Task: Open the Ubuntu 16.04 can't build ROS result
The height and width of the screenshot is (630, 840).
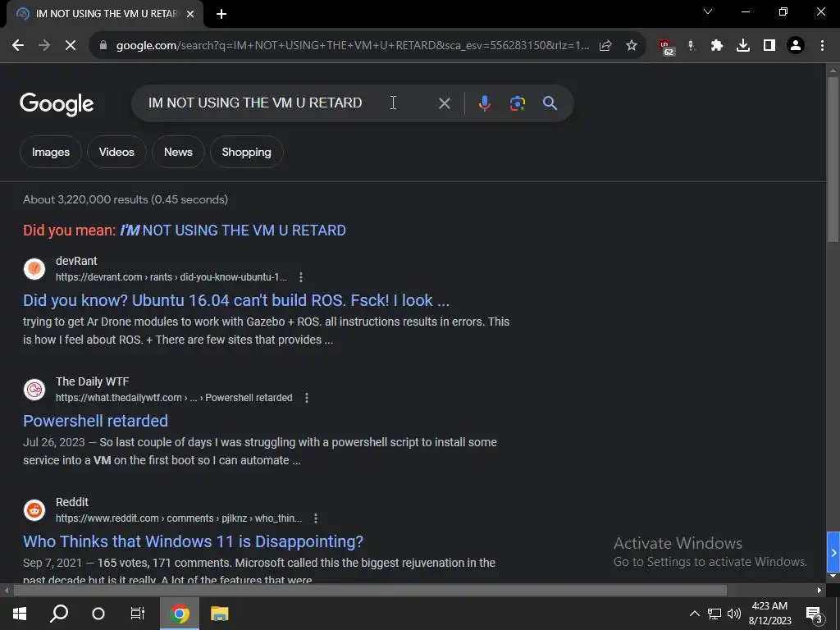Action: (x=236, y=300)
